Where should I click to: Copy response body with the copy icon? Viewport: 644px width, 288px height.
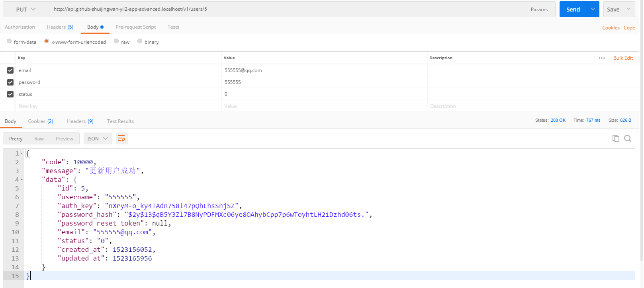(616, 138)
